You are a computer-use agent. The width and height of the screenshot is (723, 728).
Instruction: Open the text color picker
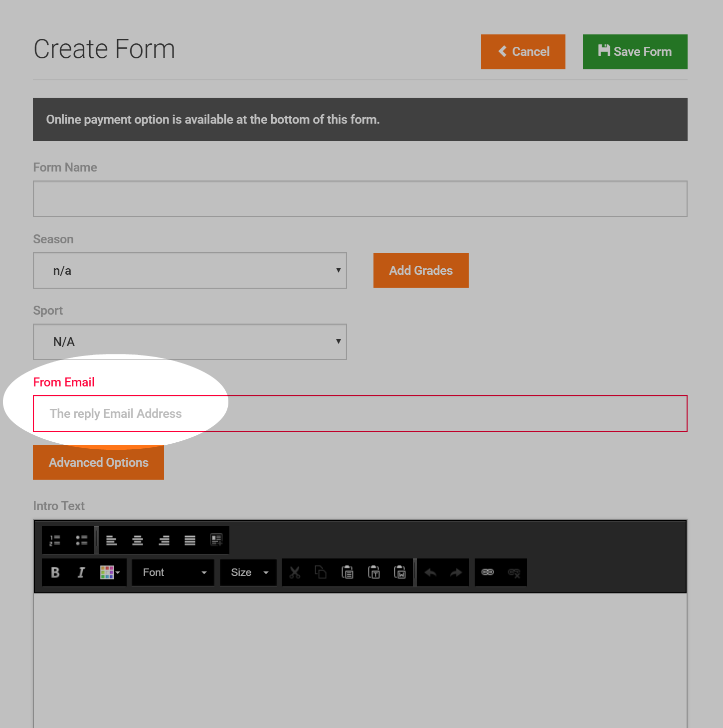(110, 572)
